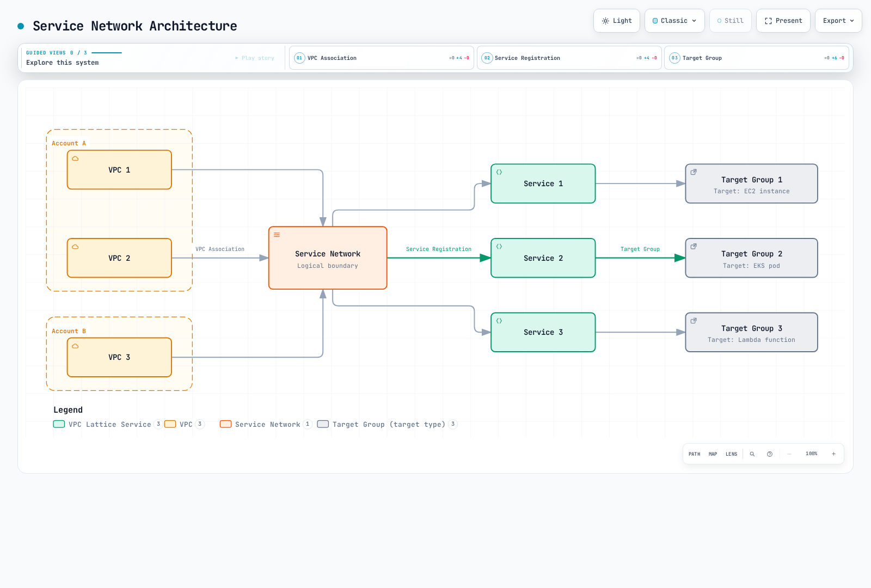This screenshot has width=871, height=588.
Task: Open guided view 01 VPC Association
Action: [382, 58]
